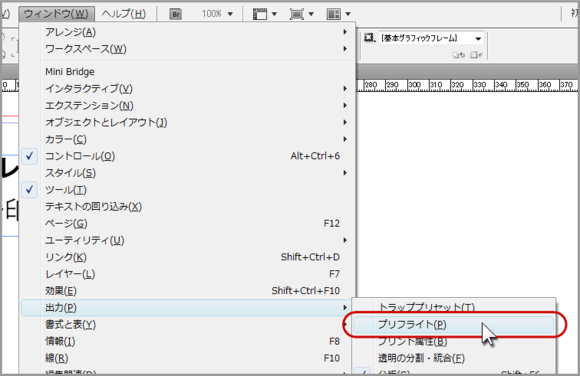Open the arrange documents dropdown arrow
This screenshot has width=580, height=376.
[348, 14]
